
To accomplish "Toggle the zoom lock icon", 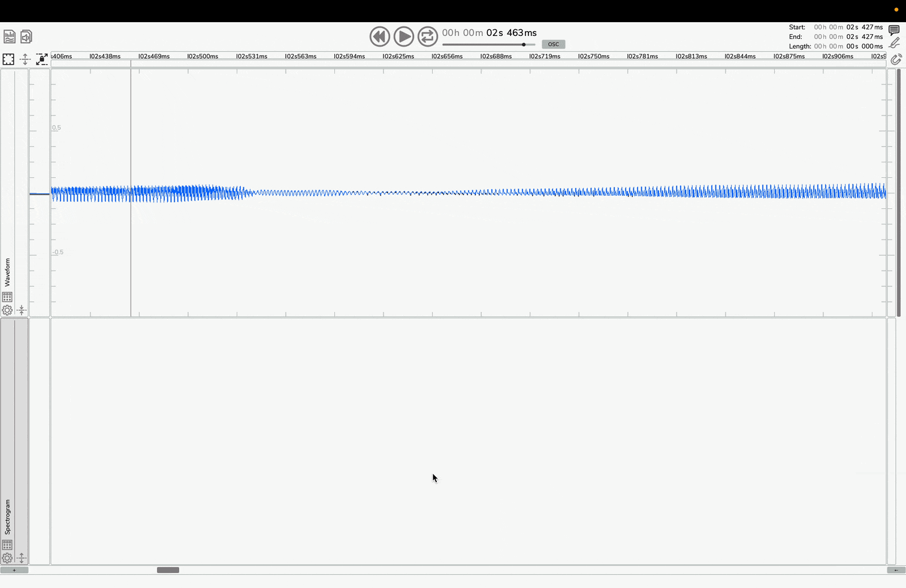I will click(42, 59).
